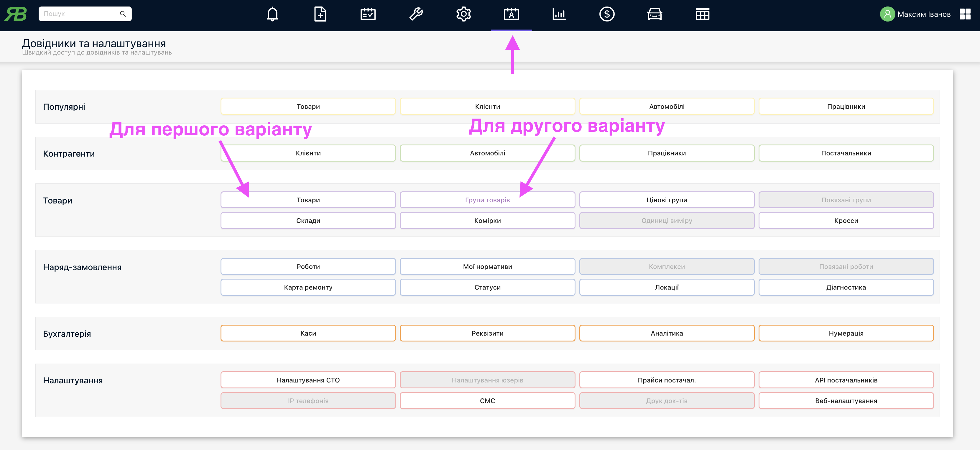This screenshot has height=450, width=980.
Task: Open the bar chart reports icon
Action: pos(559,14)
